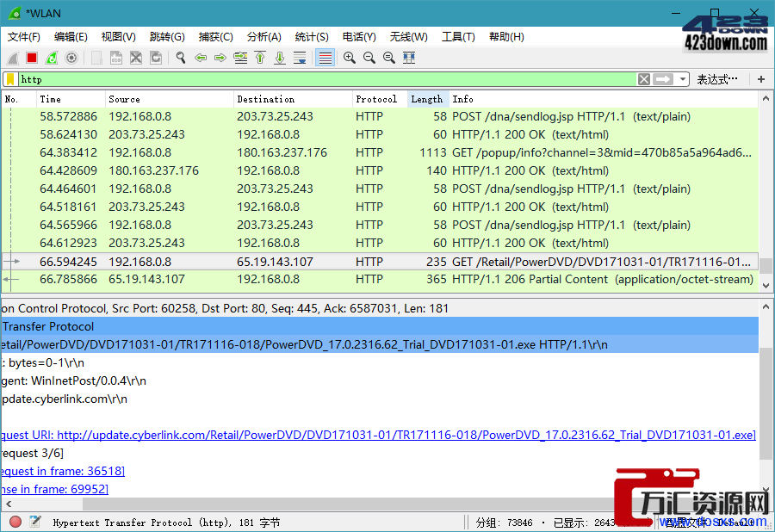Image resolution: width=775 pixels, height=532 pixels.
Task: Open the 统计(S) menu
Action: 312,37
